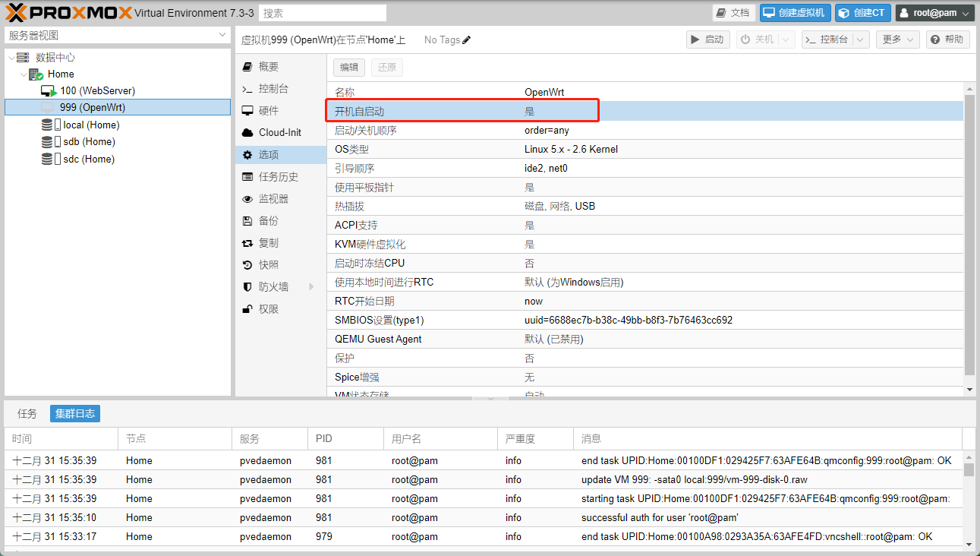Click the 启动 start button
Viewport: 980px width, 556px height.
click(x=707, y=39)
